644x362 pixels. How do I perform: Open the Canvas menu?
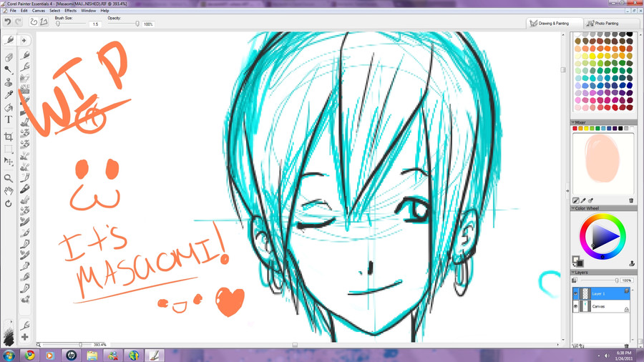[39, 11]
